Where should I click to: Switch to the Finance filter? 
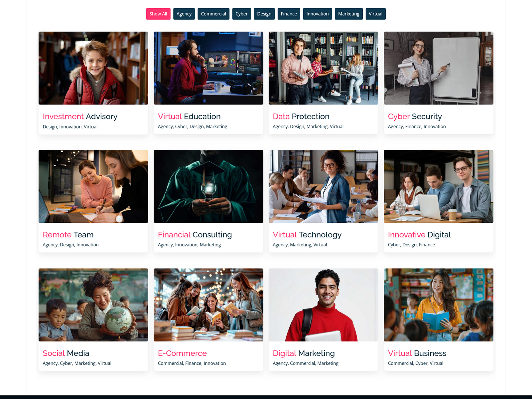point(289,14)
